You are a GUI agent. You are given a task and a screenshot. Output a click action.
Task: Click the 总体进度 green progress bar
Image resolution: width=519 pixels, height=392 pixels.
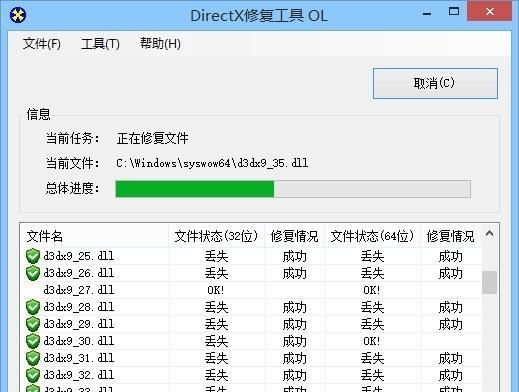tap(293, 189)
